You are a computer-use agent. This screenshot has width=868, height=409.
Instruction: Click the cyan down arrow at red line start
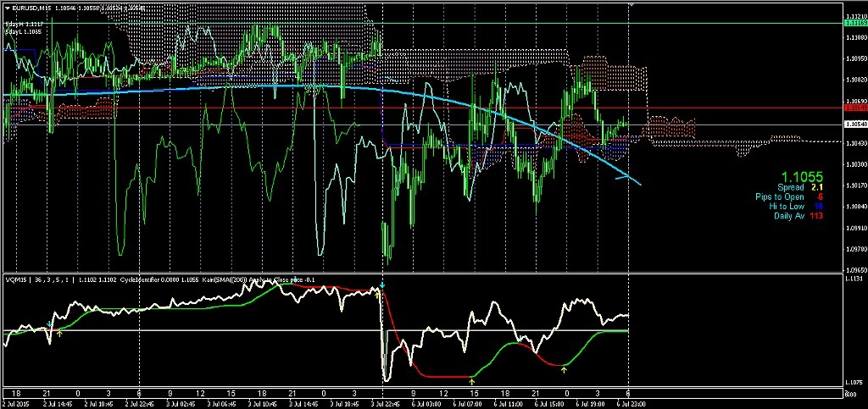[382, 285]
